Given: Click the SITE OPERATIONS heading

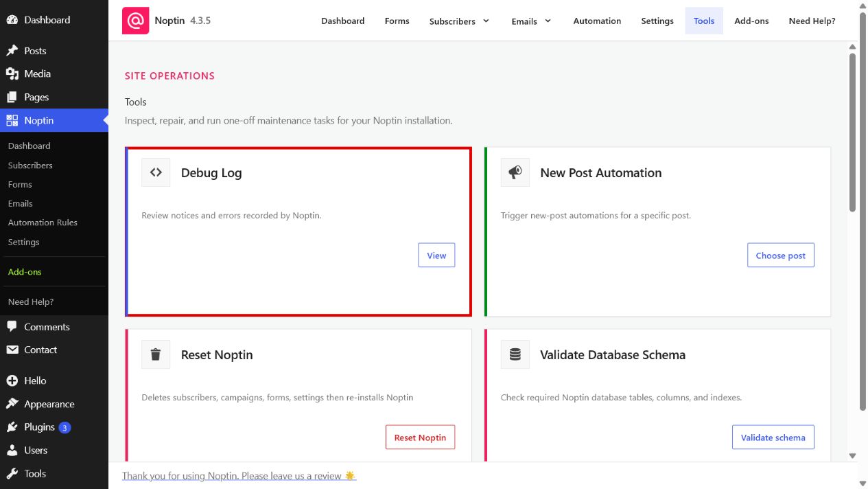Looking at the screenshot, I should tap(169, 76).
